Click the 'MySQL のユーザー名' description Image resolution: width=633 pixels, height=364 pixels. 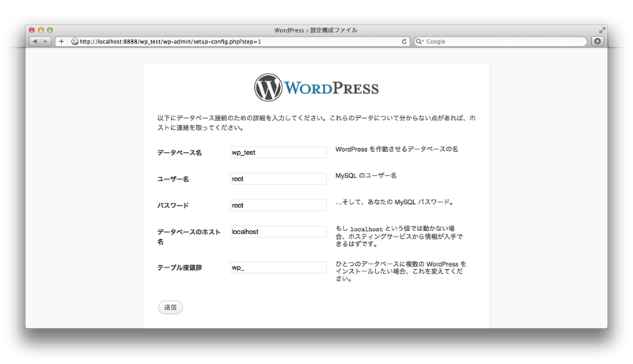(366, 176)
